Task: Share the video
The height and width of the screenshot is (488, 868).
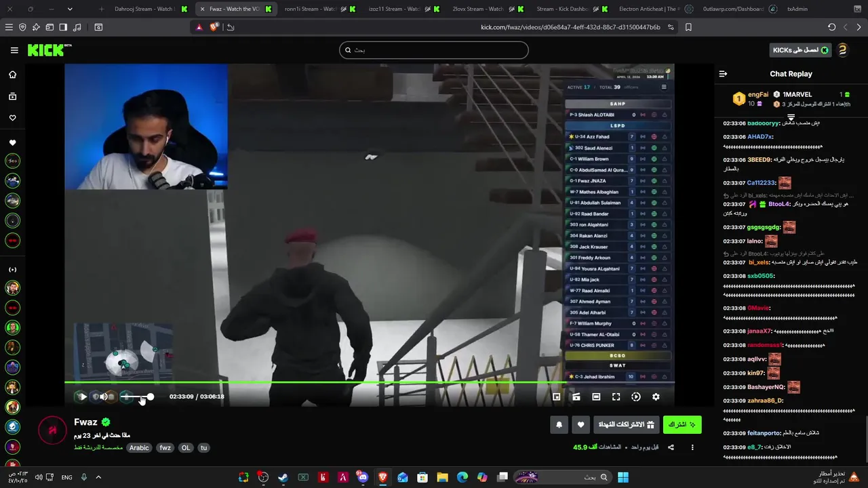Action: coord(671,447)
